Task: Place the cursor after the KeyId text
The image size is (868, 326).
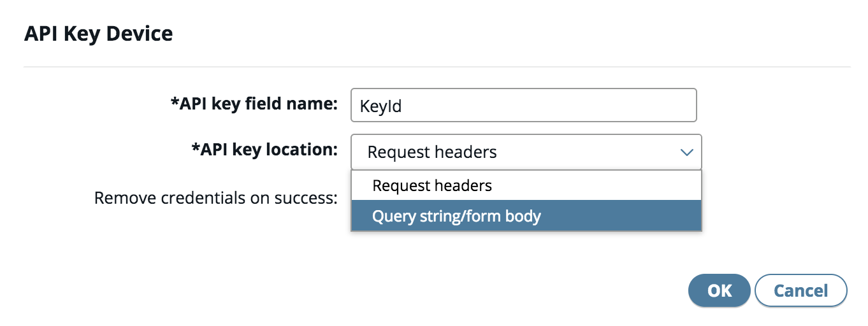Action: (x=404, y=105)
